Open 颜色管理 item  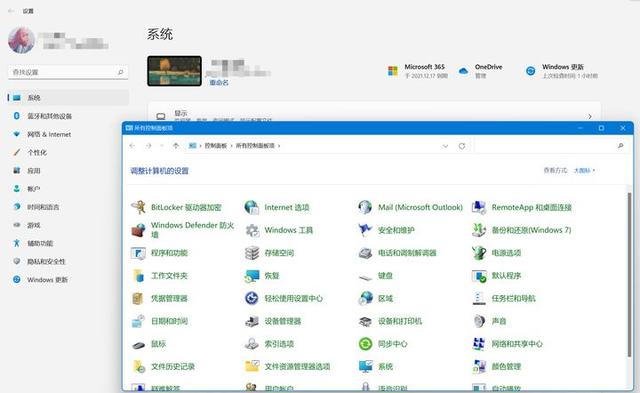coord(496,367)
